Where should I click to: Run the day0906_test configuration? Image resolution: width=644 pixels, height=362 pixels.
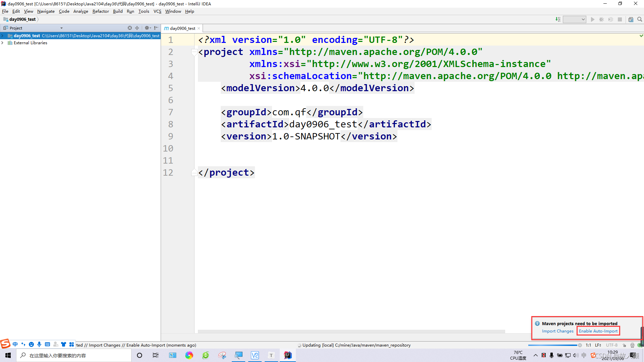593,19
